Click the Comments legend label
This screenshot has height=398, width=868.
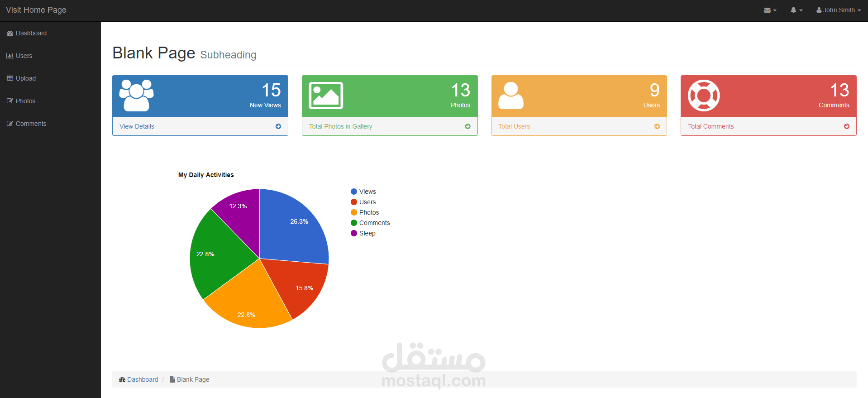375,223
